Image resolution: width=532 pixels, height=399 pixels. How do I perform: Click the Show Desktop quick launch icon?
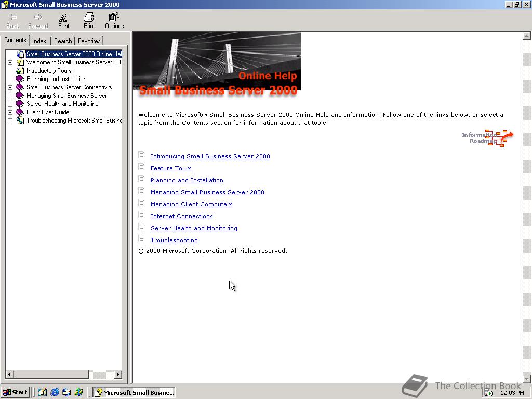(x=43, y=393)
